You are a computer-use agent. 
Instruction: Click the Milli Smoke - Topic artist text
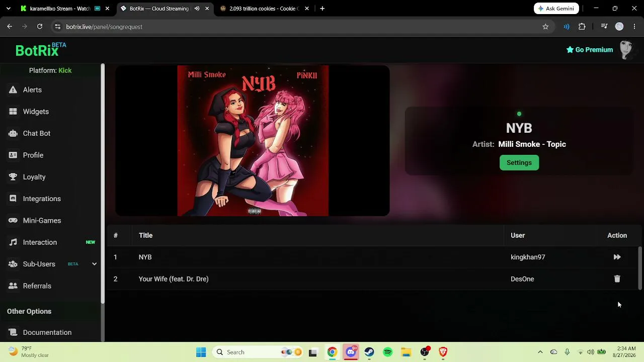532,144
